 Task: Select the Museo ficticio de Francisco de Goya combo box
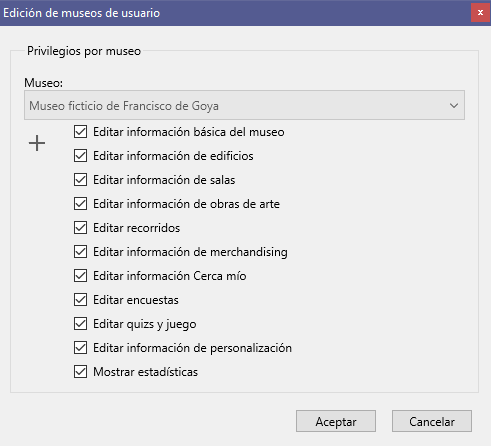(x=244, y=105)
